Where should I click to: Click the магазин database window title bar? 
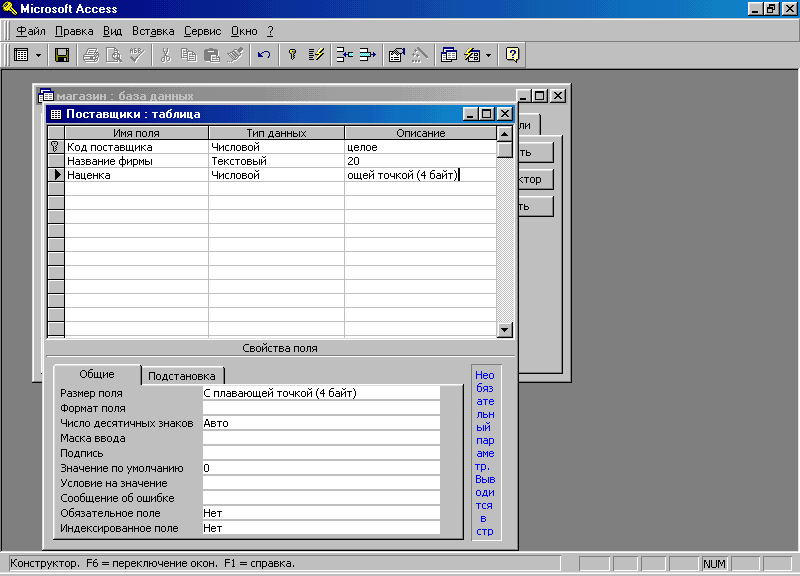(278, 95)
